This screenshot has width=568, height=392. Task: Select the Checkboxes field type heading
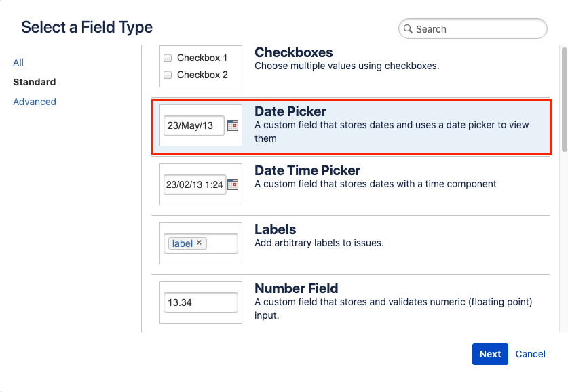tap(293, 52)
